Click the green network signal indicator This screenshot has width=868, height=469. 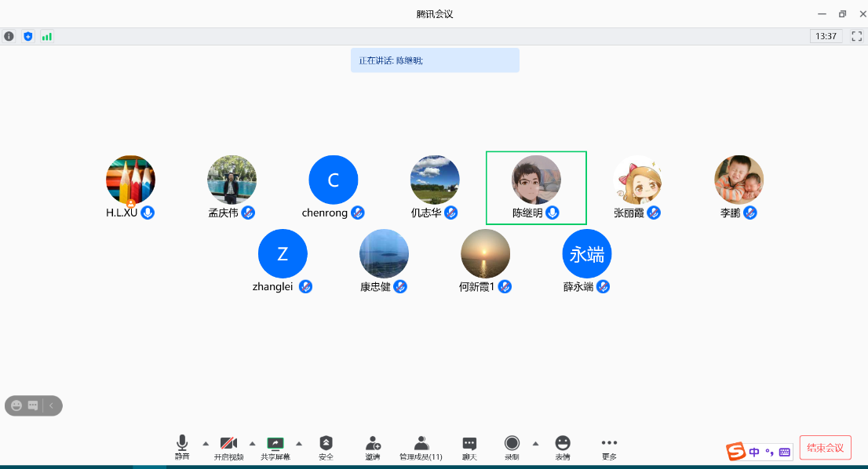[x=47, y=36]
